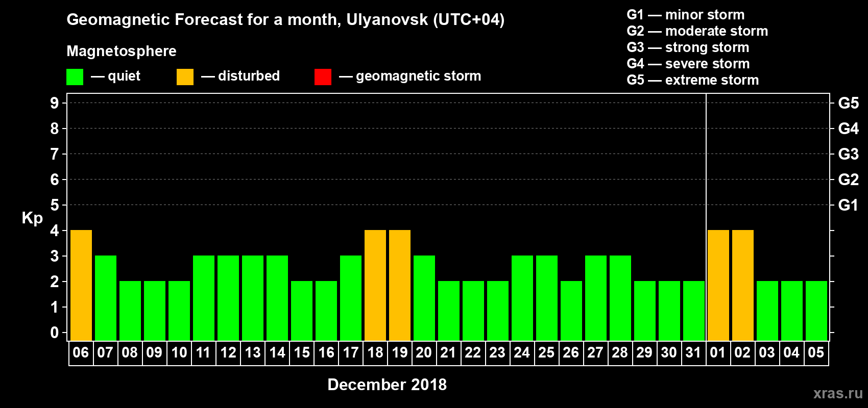The height and width of the screenshot is (408, 868).
Task: Click the G1 — minor storm legend line
Action: 686,15
